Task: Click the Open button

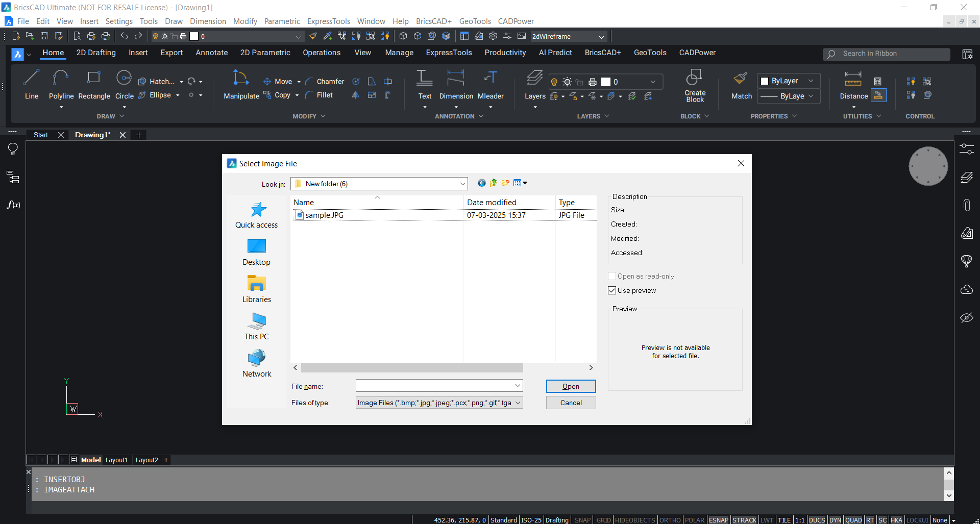Action: click(570, 386)
